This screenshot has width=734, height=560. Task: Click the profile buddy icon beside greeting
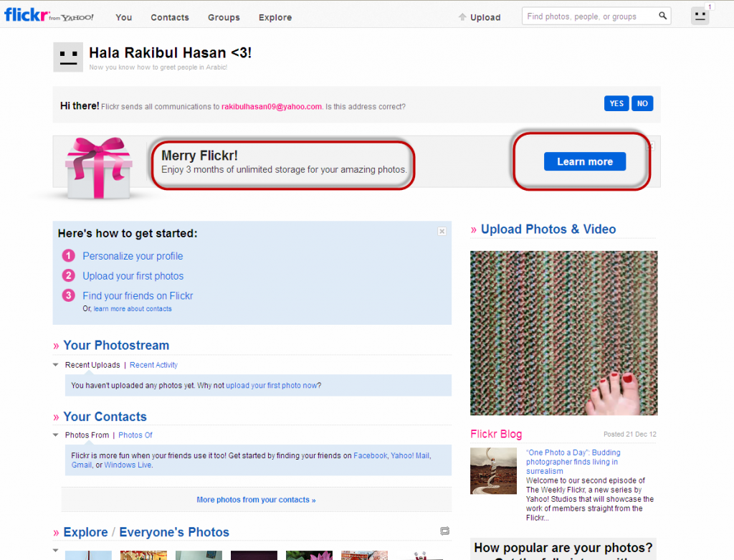68,57
